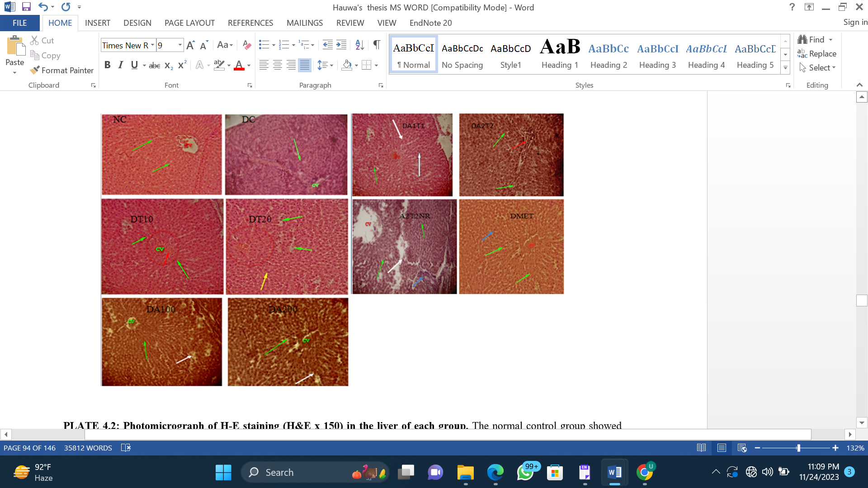Image resolution: width=868 pixels, height=488 pixels.
Task: Open the EndNote 20 ribbon tab
Action: tap(430, 23)
